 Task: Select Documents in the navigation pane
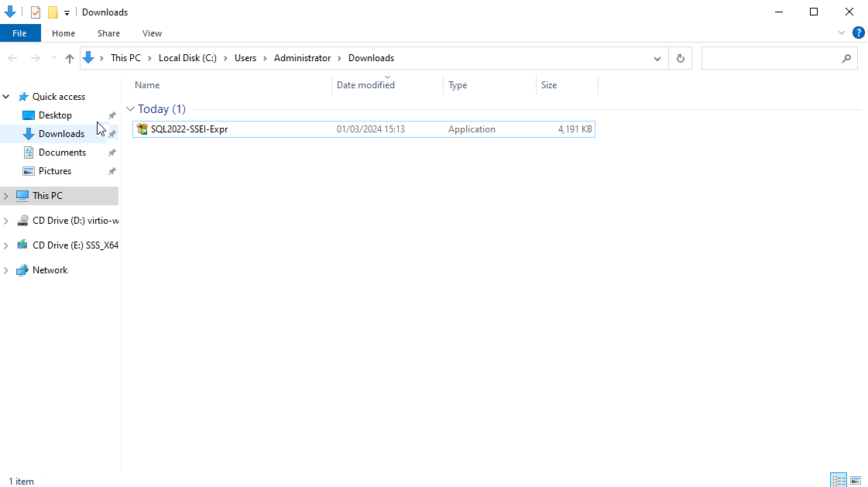pos(62,153)
